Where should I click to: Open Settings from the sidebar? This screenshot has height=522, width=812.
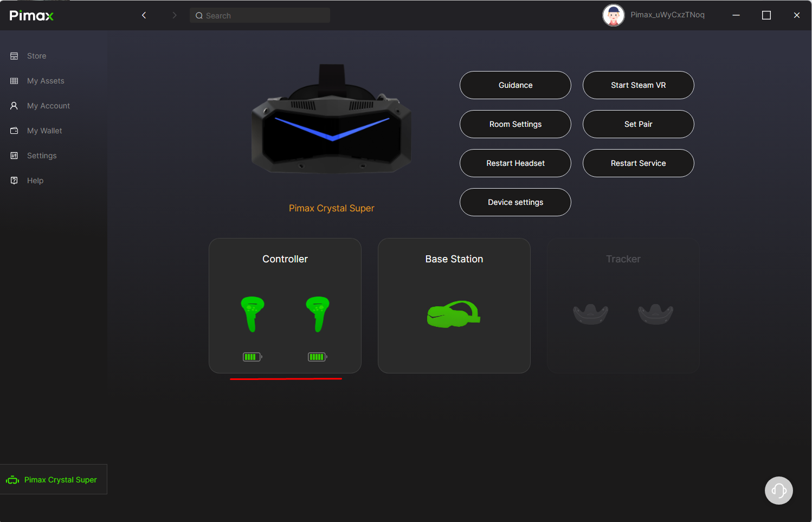click(x=42, y=156)
